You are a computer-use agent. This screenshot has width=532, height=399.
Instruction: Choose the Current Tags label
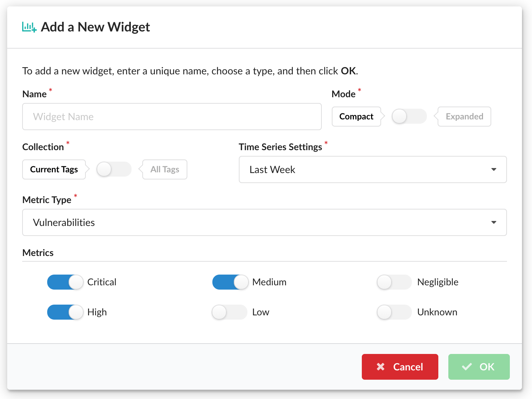tap(54, 169)
